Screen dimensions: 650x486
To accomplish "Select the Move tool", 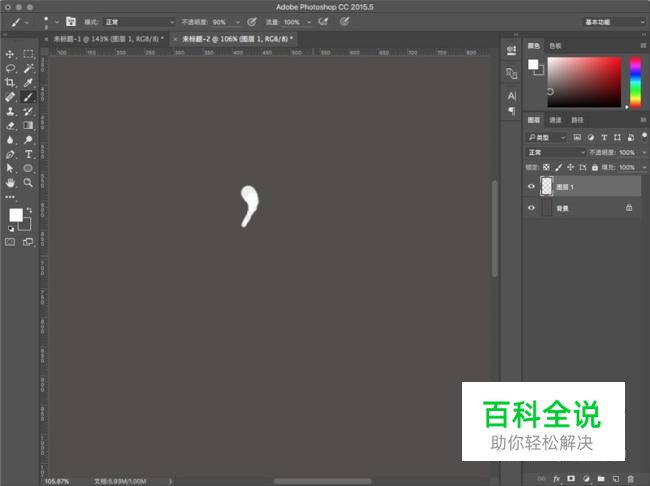I will pos(10,54).
